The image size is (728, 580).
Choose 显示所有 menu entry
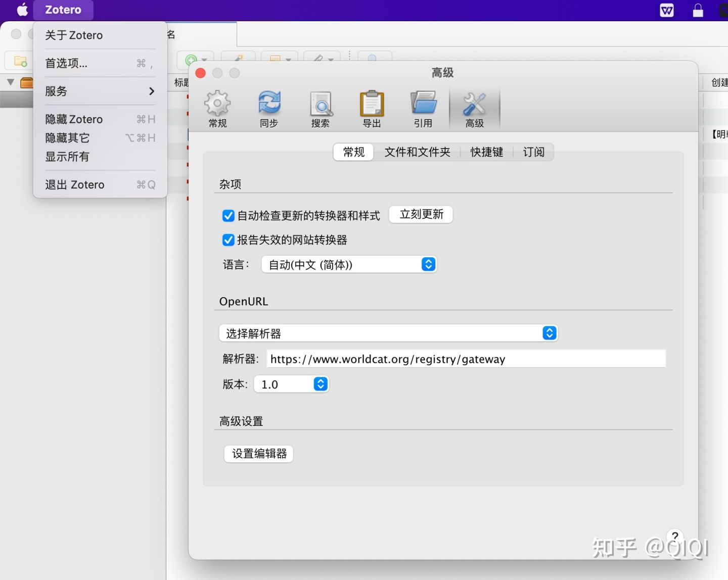[100, 157]
